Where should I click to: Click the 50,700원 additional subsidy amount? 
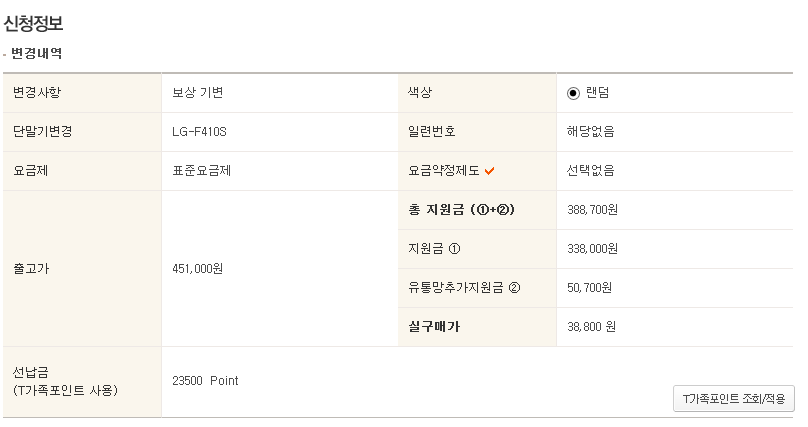tap(589, 288)
